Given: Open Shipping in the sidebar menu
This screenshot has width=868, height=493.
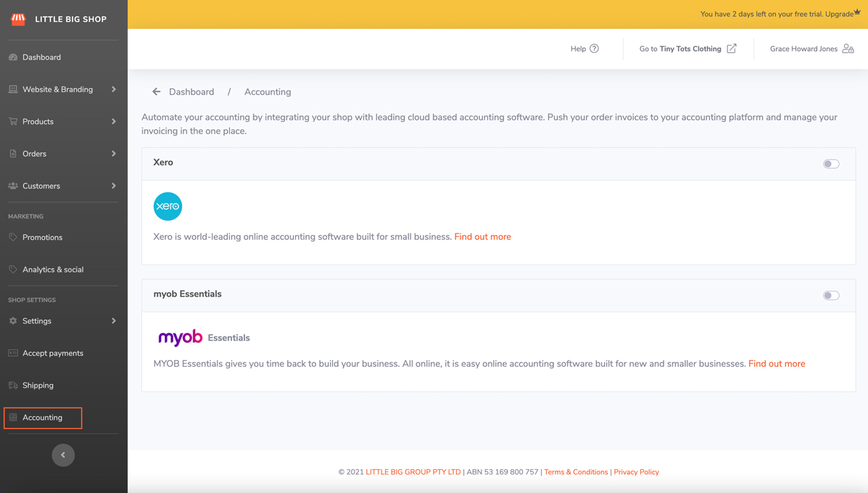Looking at the screenshot, I should click(x=38, y=386).
